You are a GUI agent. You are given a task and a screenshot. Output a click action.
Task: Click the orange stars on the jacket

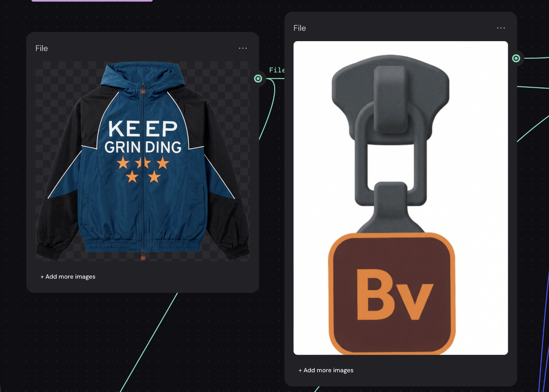[143, 169]
